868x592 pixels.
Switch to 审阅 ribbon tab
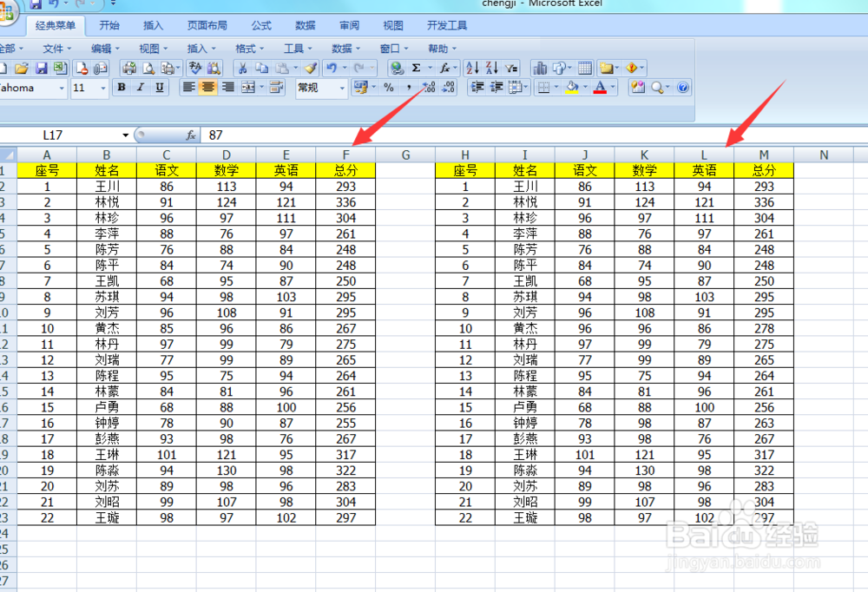pyautogui.click(x=349, y=25)
